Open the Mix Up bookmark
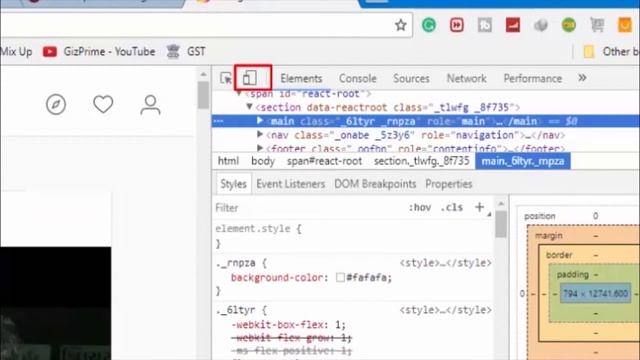640x360 pixels. [16, 52]
